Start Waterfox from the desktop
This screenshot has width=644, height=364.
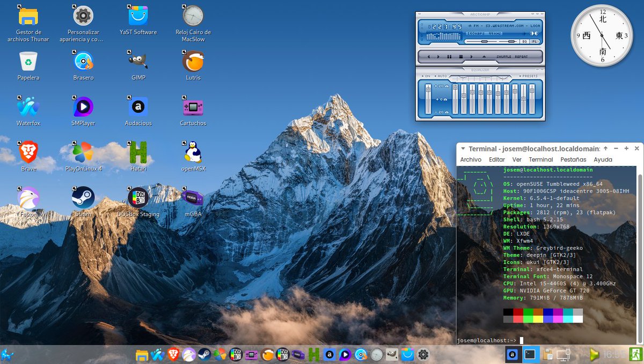coord(28,111)
